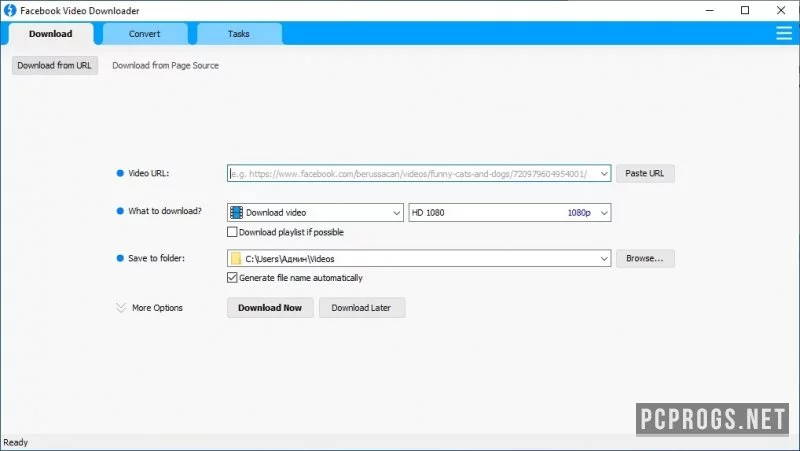Click the Video URL: label
Screen dimensions: 800x451
[148, 173]
